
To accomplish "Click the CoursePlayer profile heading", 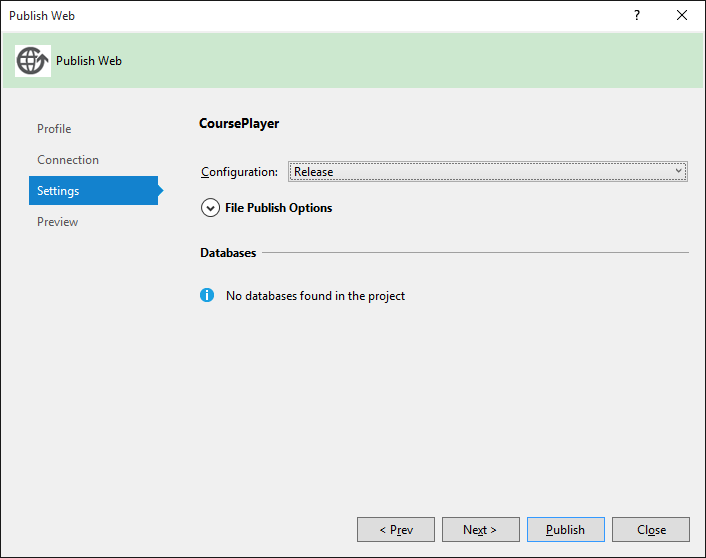I will point(239,123).
